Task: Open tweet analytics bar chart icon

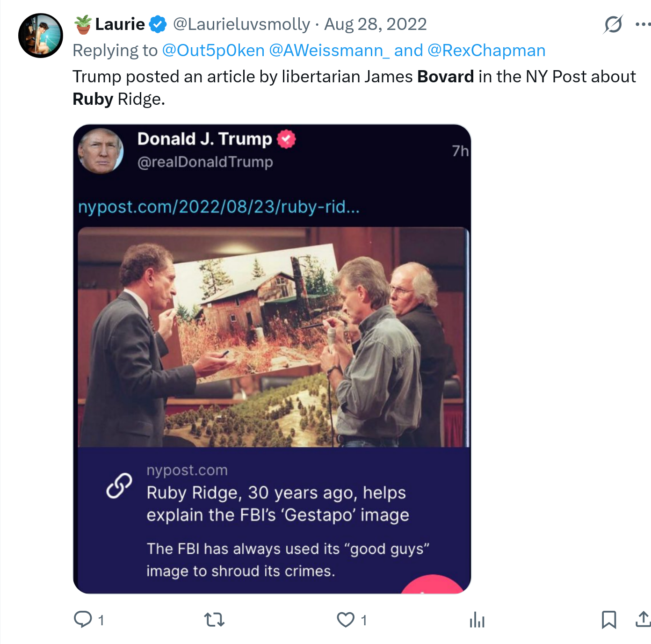Action: (x=477, y=620)
